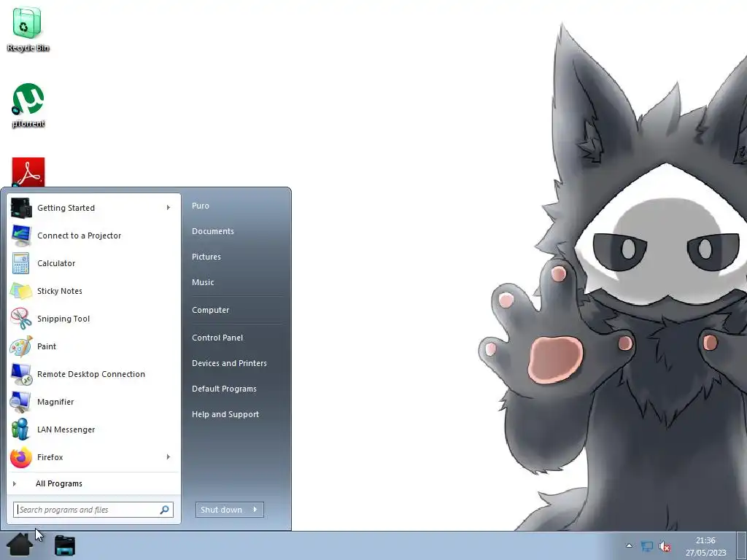This screenshot has height=560, width=747.
Task: Click the muted volume tray icon
Action: coord(665,546)
